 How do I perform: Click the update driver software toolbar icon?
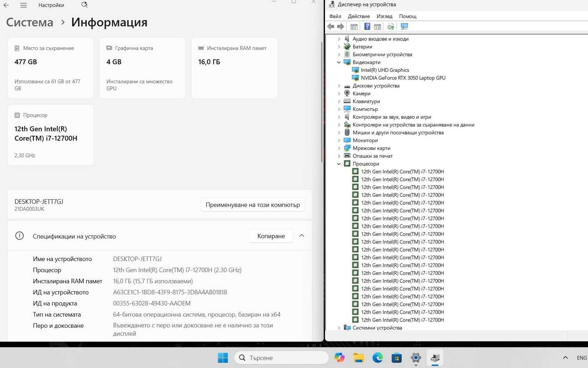click(x=391, y=26)
